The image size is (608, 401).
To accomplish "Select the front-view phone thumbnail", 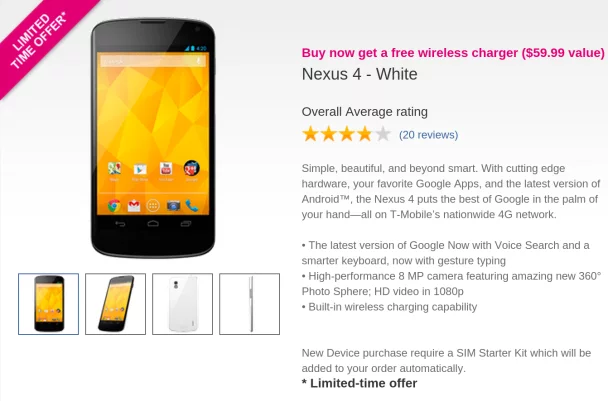I will pos(48,304).
